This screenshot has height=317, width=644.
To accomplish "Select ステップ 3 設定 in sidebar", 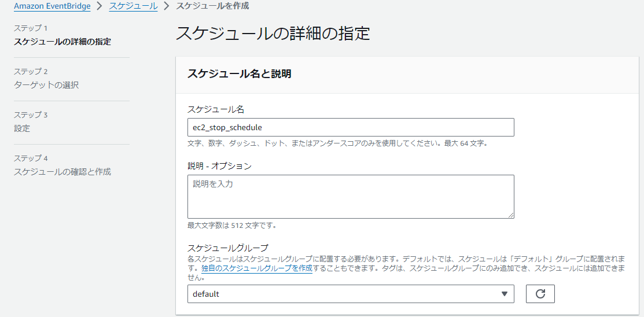I will (31, 122).
